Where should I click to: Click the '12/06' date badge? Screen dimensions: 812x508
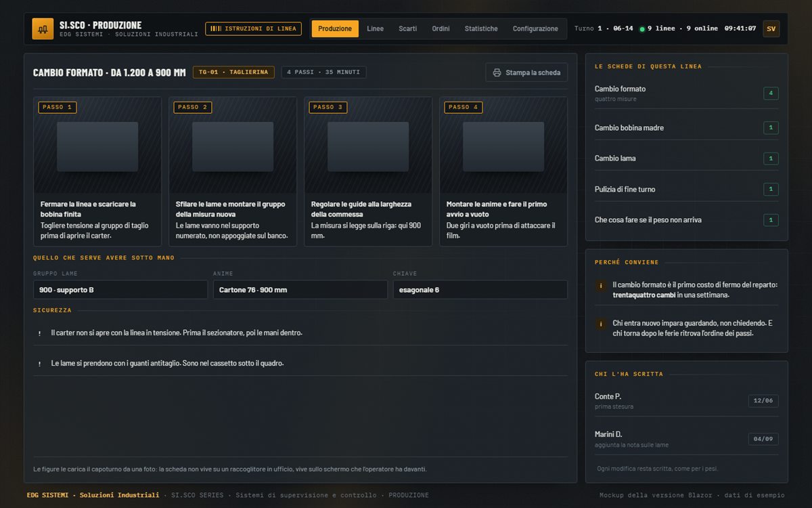(x=763, y=401)
